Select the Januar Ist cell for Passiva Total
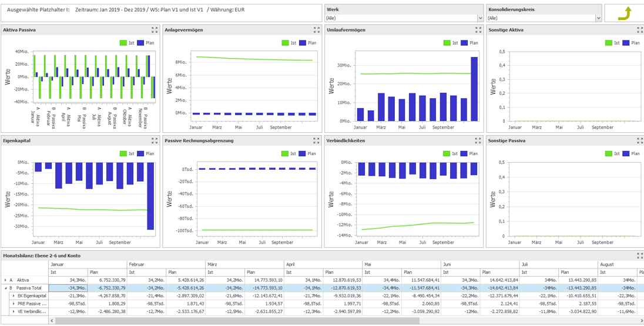 (68, 288)
